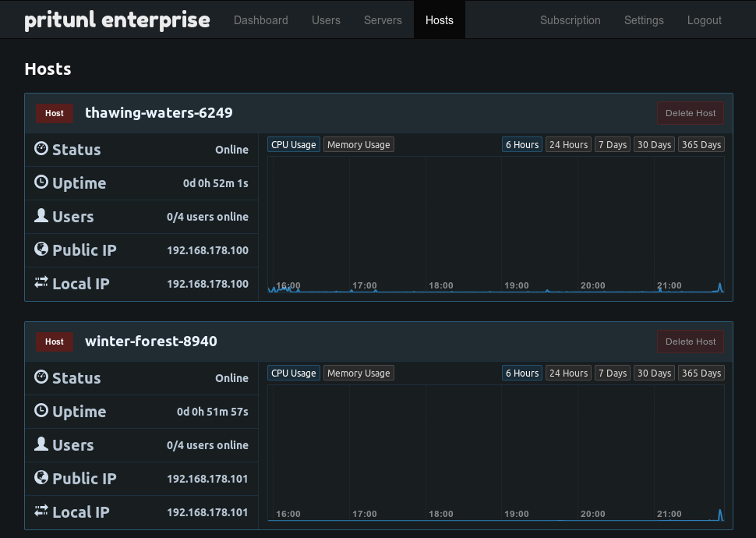The image size is (756, 538).
Task: Click the Public IP globe icon for thawing-waters-6249
Action: pyautogui.click(x=41, y=249)
